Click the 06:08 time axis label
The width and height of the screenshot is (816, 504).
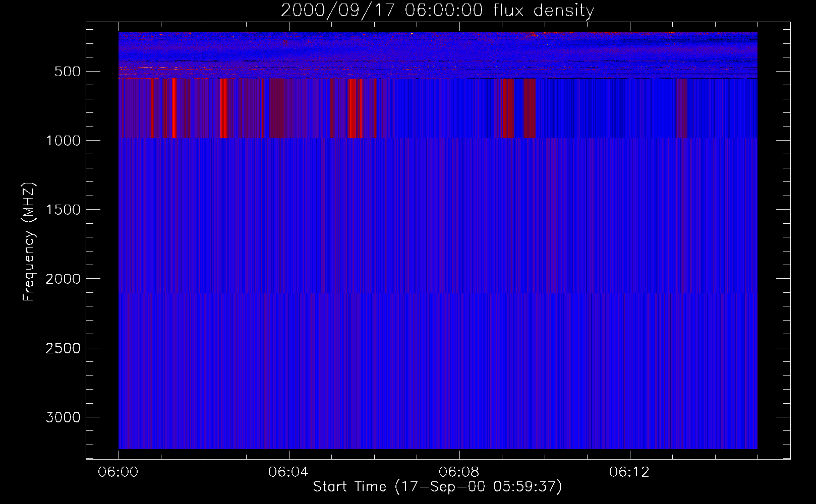459,472
